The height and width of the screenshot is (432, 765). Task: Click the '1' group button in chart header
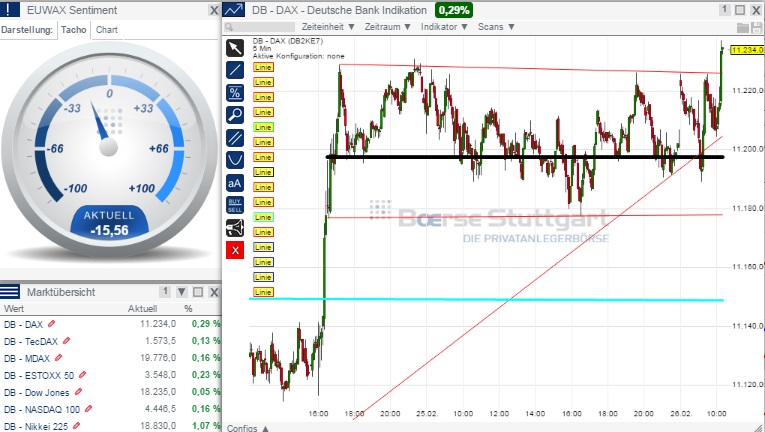[x=725, y=9]
